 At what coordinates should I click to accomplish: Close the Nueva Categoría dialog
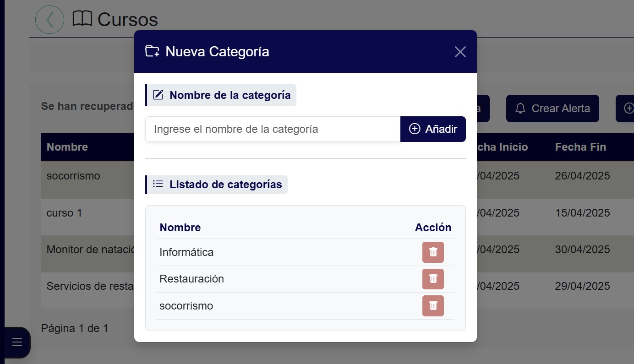click(460, 52)
